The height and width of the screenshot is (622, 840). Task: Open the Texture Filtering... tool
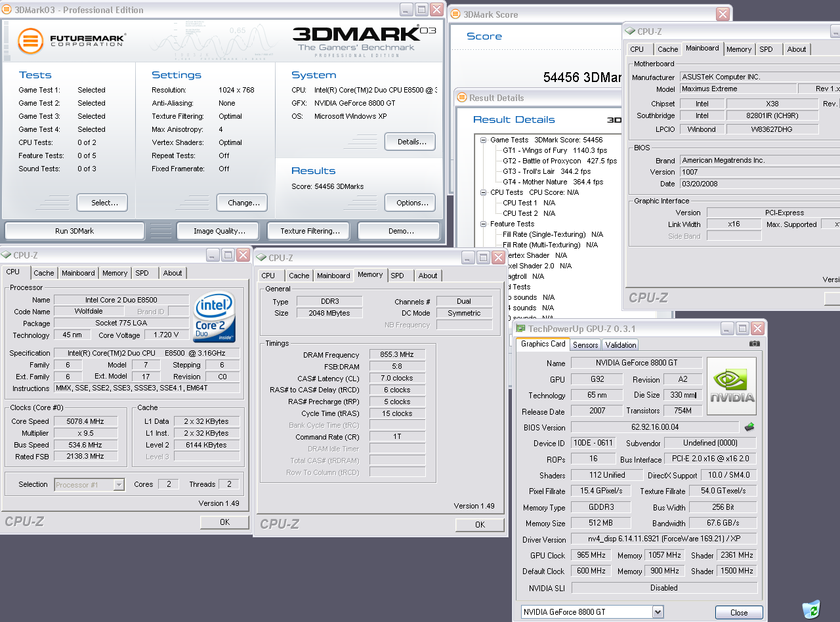pyautogui.click(x=310, y=231)
